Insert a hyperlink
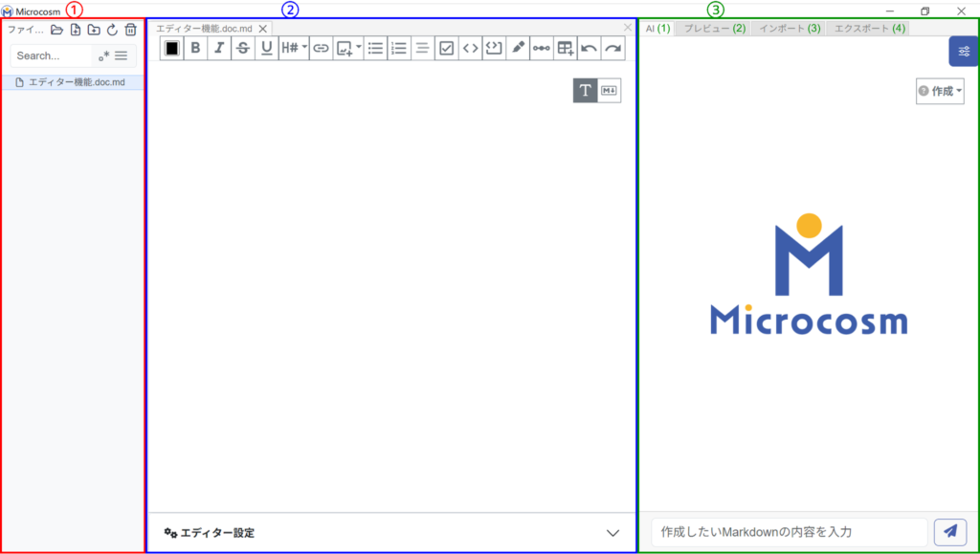This screenshot has width=980, height=554. pos(322,48)
